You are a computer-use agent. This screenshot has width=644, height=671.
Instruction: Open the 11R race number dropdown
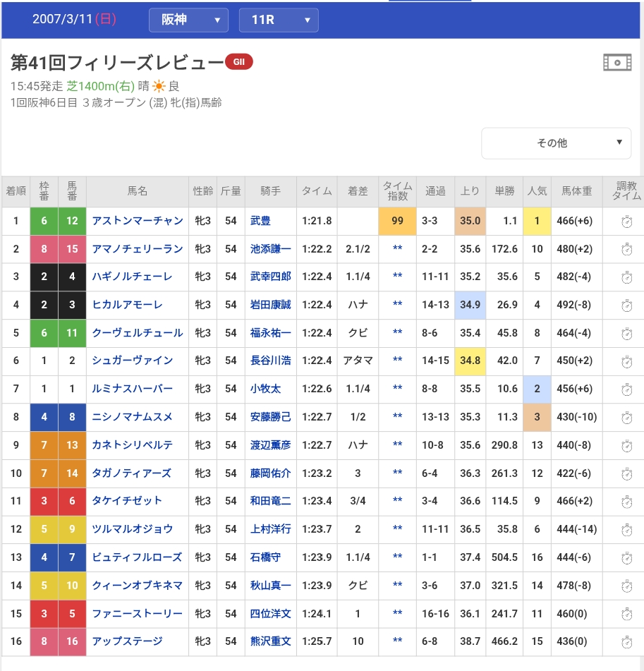(279, 20)
